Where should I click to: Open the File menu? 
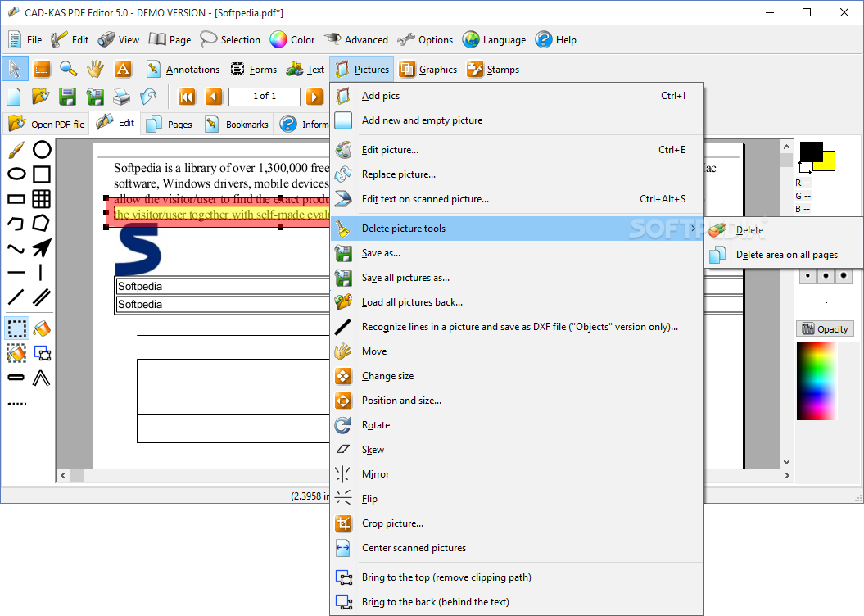coord(26,39)
